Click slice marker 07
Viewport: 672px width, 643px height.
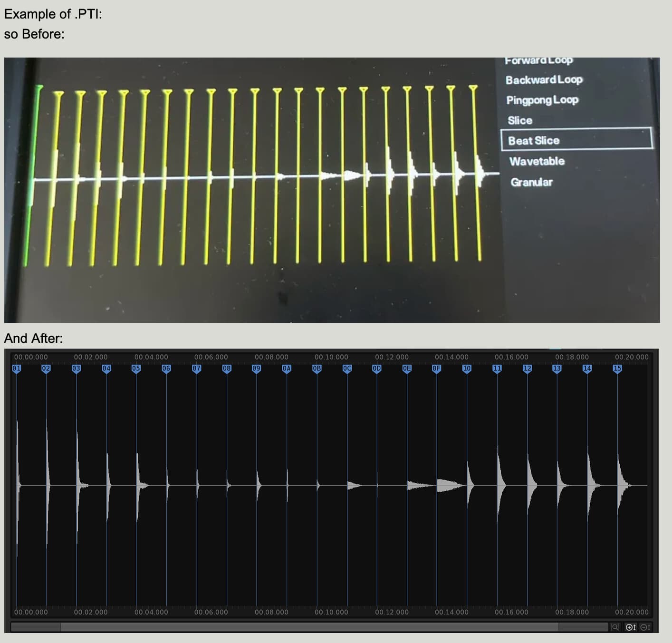tap(196, 369)
